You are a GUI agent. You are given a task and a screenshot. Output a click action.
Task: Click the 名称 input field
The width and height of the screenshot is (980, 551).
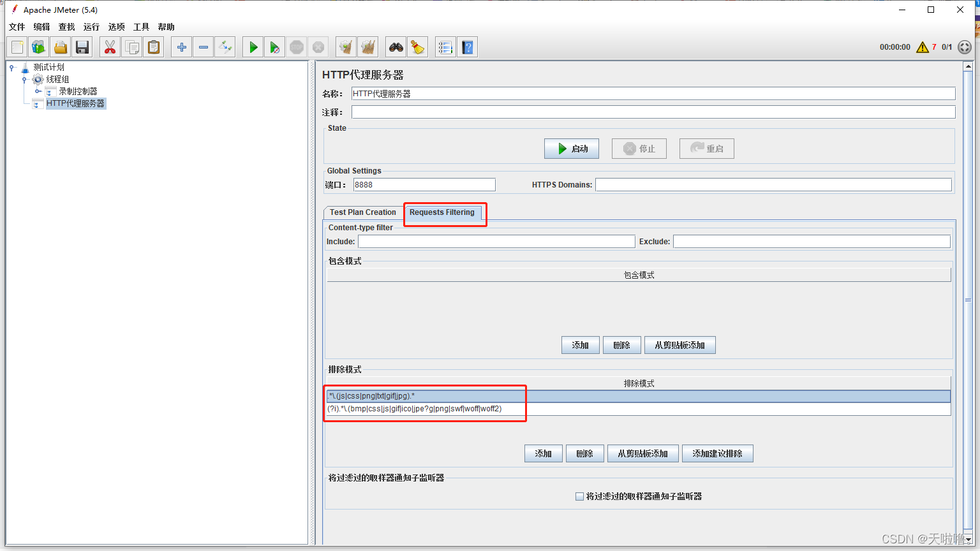[653, 94]
